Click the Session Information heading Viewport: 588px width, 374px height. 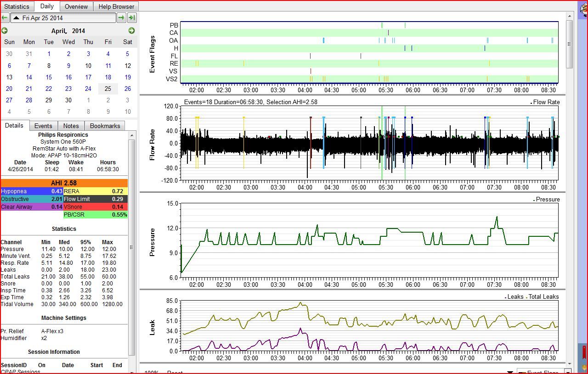pyautogui.click(x=54, y=352)
